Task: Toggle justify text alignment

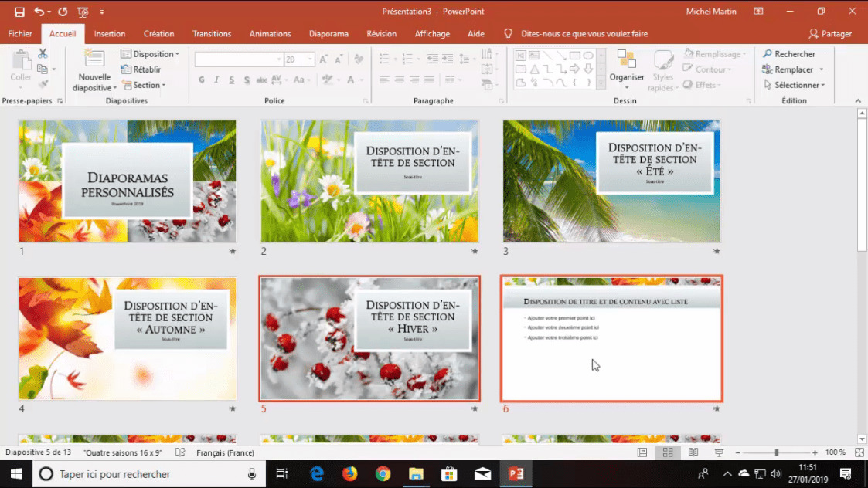Action: point(429,80)
